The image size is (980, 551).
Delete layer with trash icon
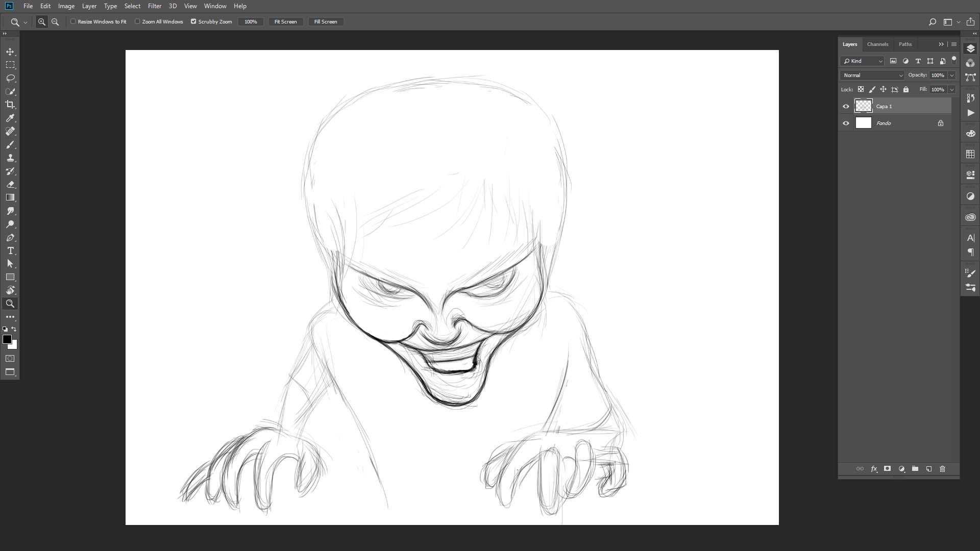click(x=943, y=469)
